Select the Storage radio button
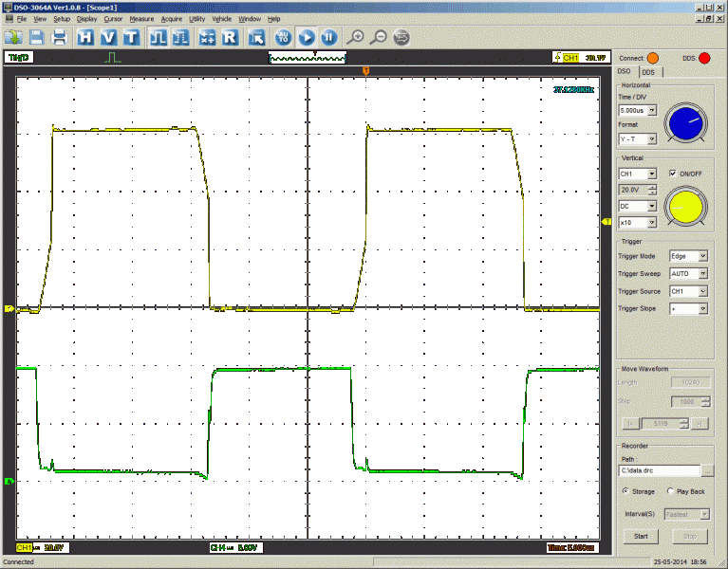The width and height of the screenshot is (728, 569). (625, 491)
